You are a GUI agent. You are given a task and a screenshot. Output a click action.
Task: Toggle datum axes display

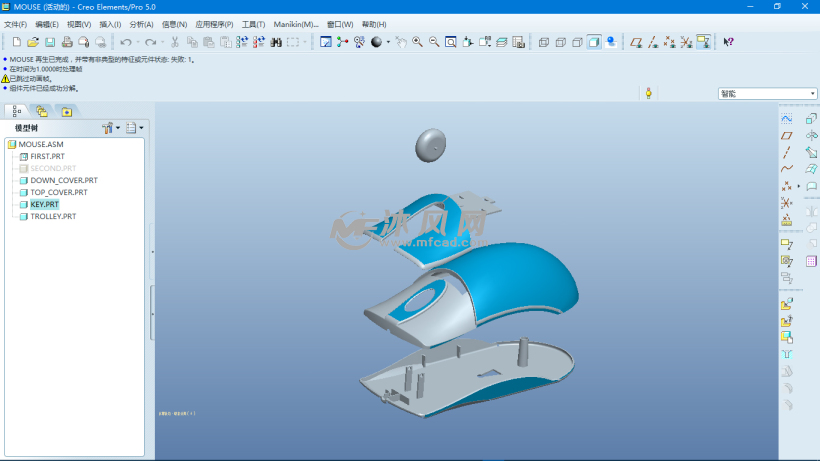tap(653, 42)
